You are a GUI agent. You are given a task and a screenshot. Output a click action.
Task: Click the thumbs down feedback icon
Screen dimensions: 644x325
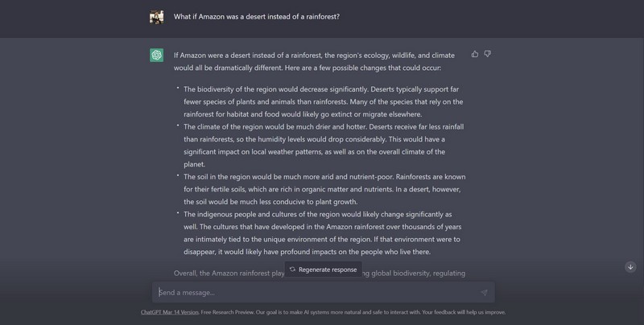coord(488,54)
